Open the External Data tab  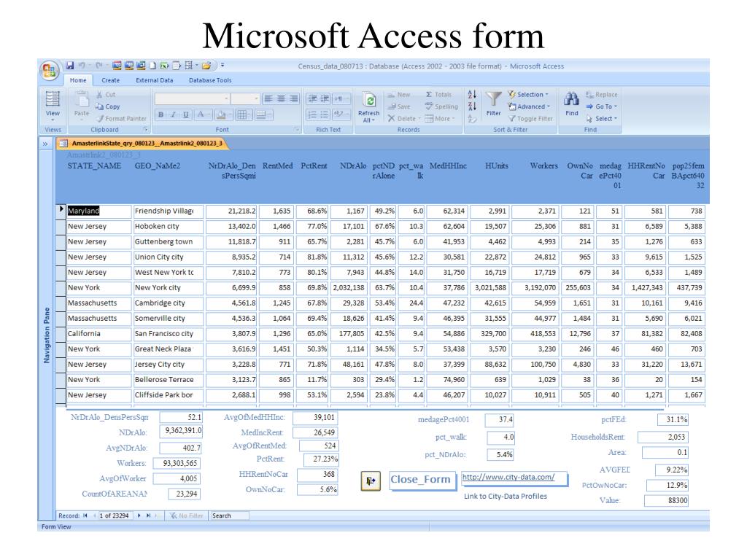pos(155,80)
